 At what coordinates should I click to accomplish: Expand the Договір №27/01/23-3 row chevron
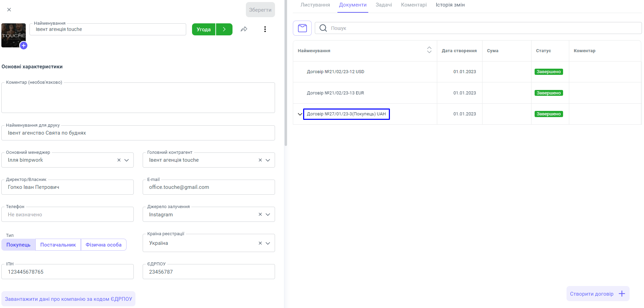pos(300,114)
